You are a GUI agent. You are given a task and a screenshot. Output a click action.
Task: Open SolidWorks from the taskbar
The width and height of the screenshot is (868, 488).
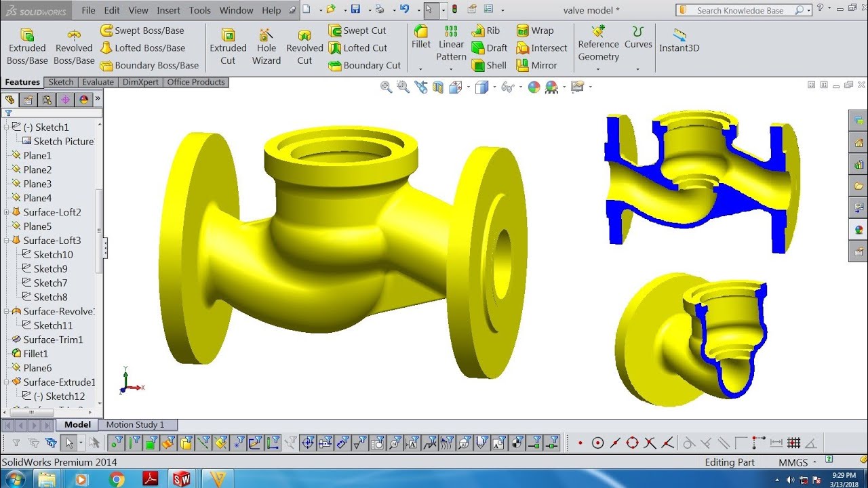(181, 479)
